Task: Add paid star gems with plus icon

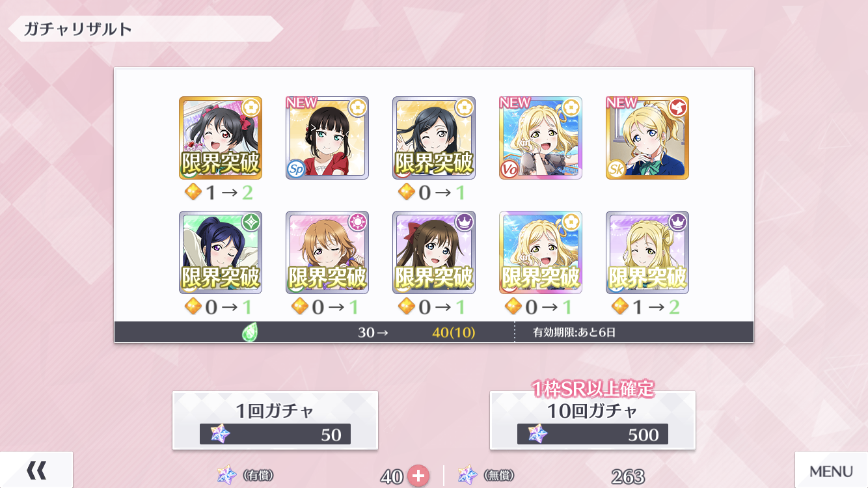Action: click(x=418, y=476)
